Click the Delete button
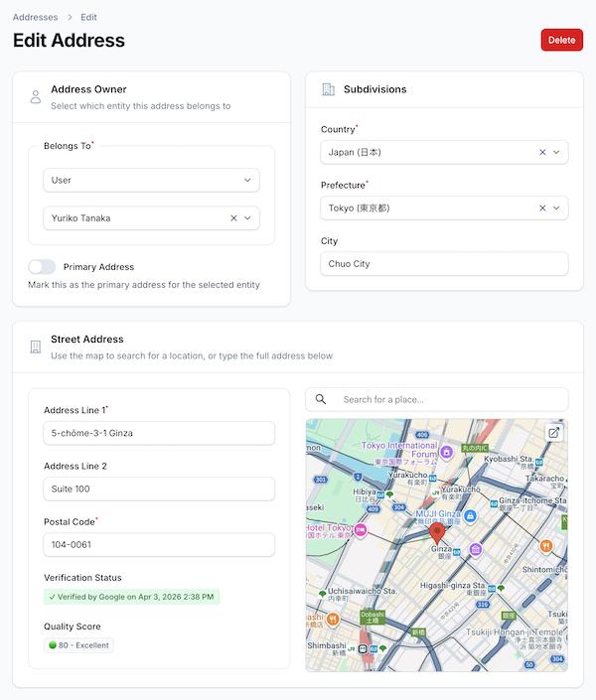 (561, 40)
